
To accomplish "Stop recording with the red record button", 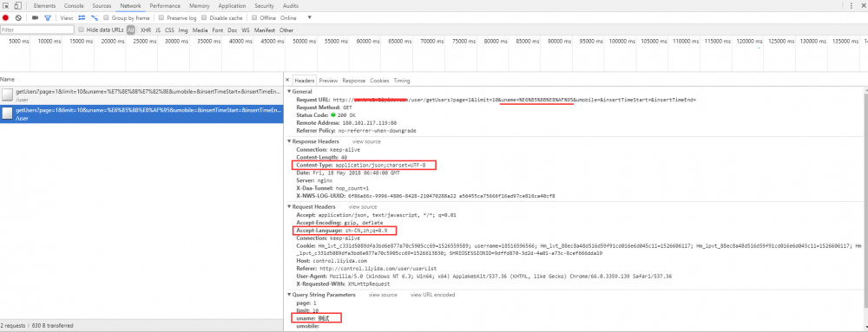I will click(x=5, y=17).
